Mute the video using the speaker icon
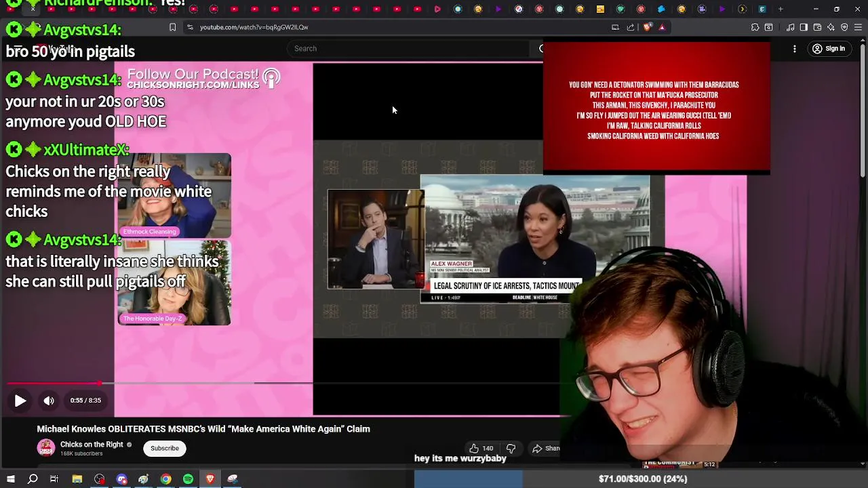The width and height of the screenshot is (868, 488). pos(49,401)
